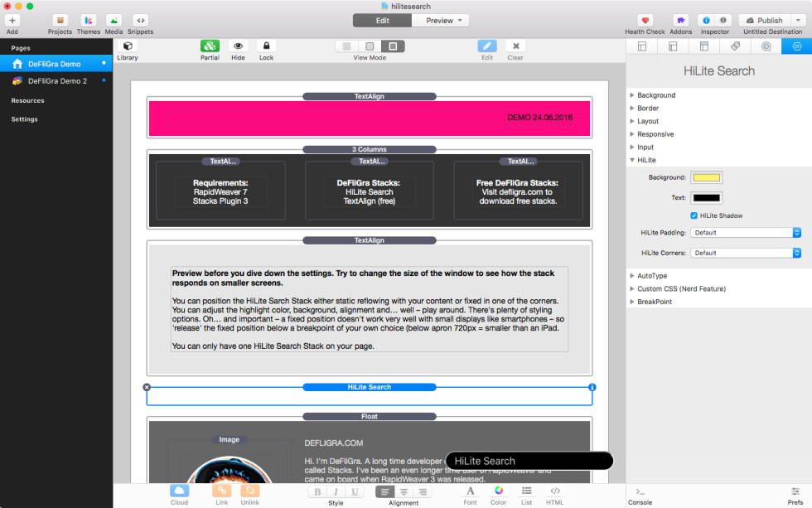
Task: Select the blue gear settings panel tab
Action: click(x=796, y=46)
